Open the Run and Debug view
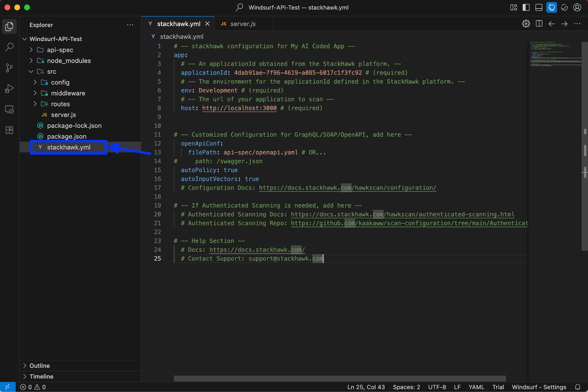This screenshot has height=392, width=588. pyautogui.click(x=9, y=89)
